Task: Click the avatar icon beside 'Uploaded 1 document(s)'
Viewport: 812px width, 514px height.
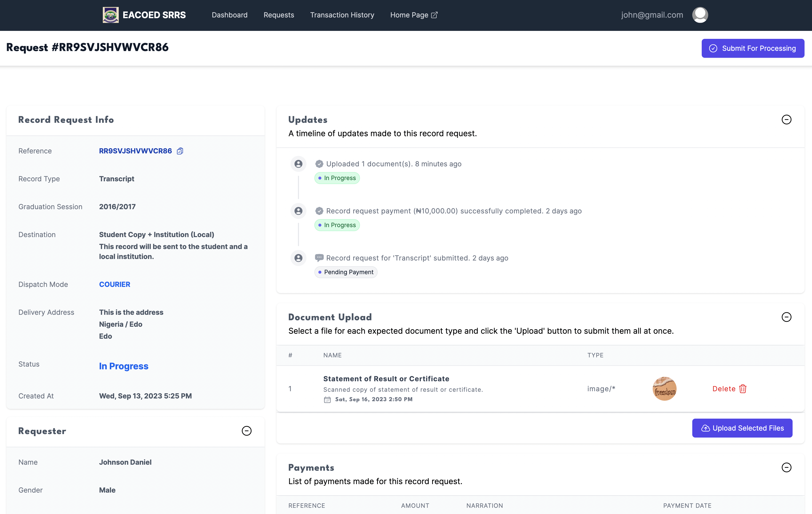Action: 298,164
